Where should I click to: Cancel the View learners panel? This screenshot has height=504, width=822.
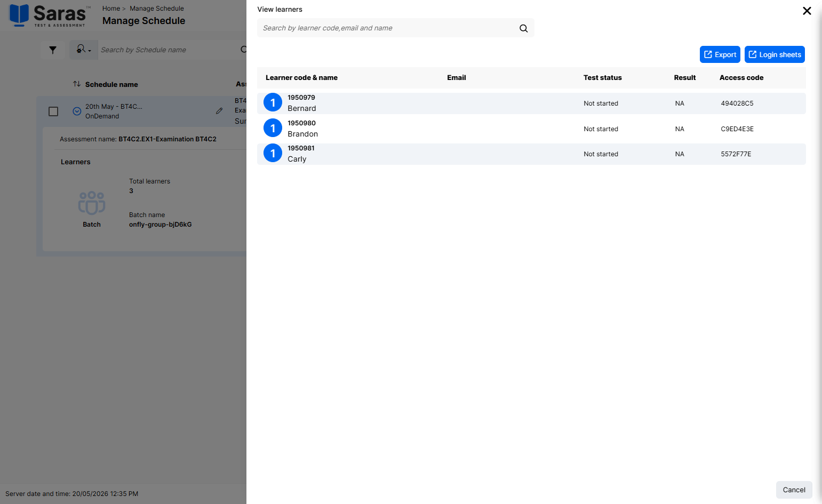pos(794,490)
